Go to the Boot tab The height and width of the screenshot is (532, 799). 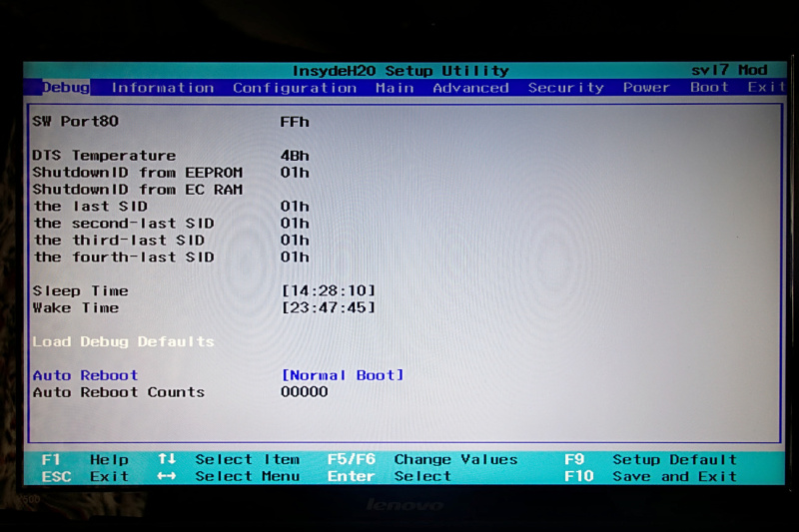tap(709, 87)
